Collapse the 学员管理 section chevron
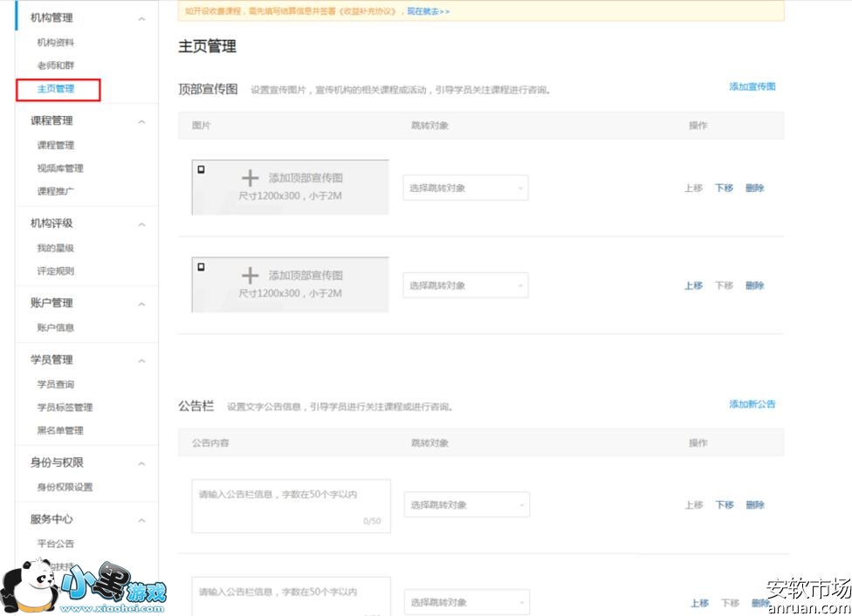 pos(141,360)
